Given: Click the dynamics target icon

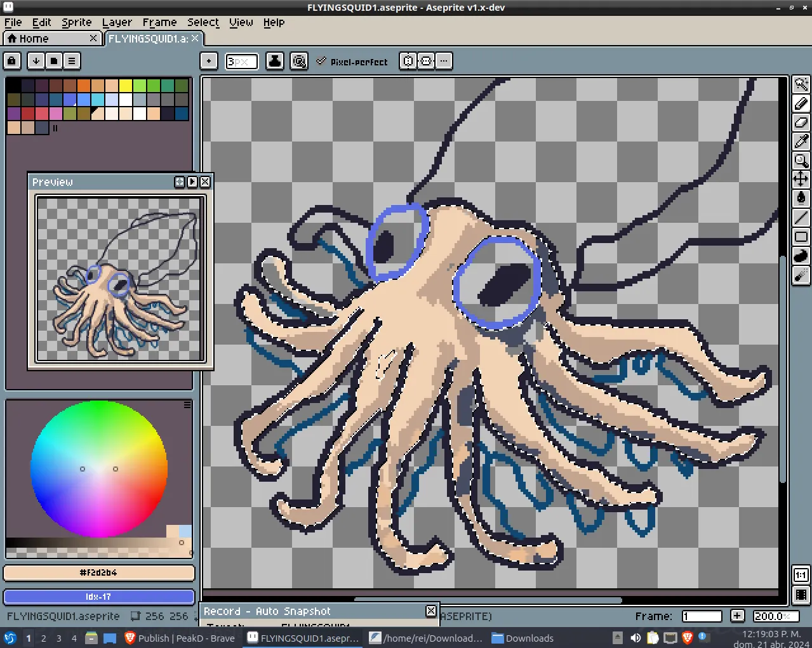Looking at the screenshot, I should click(x=299, y=61).
